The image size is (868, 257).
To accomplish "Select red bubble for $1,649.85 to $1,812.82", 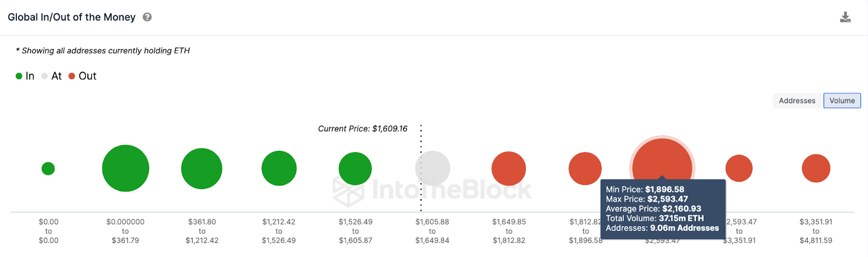I will click(509, 169).
